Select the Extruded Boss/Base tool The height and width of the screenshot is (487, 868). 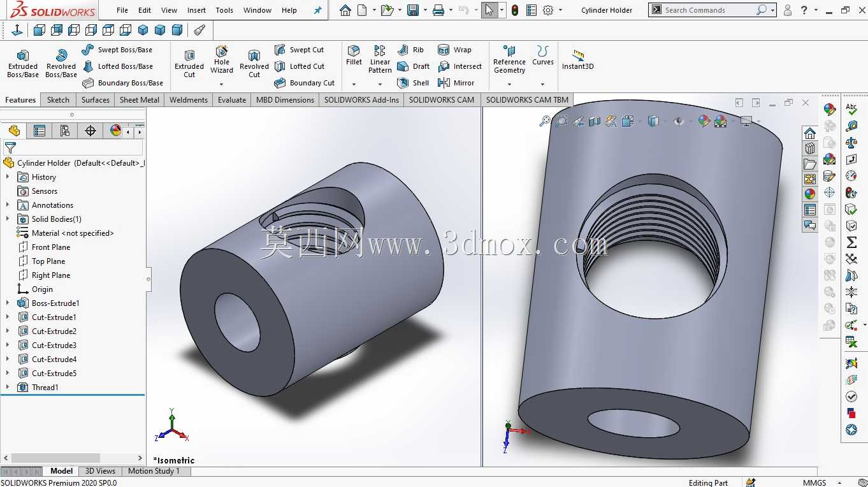[x=23, y=64]
